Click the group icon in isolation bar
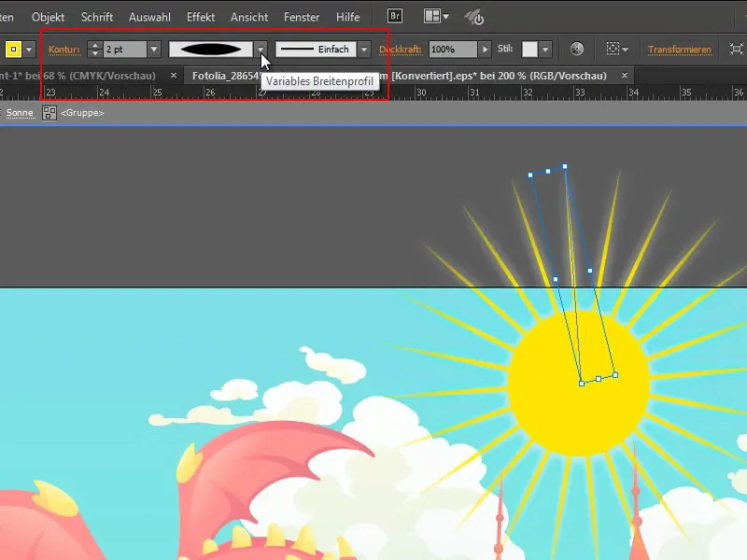 [x=49, y=113]
